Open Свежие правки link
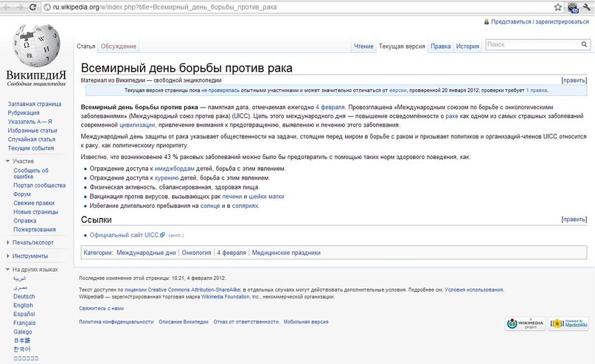Image resolution: width=595 pixels, height=364 pixels. point(34,203)
